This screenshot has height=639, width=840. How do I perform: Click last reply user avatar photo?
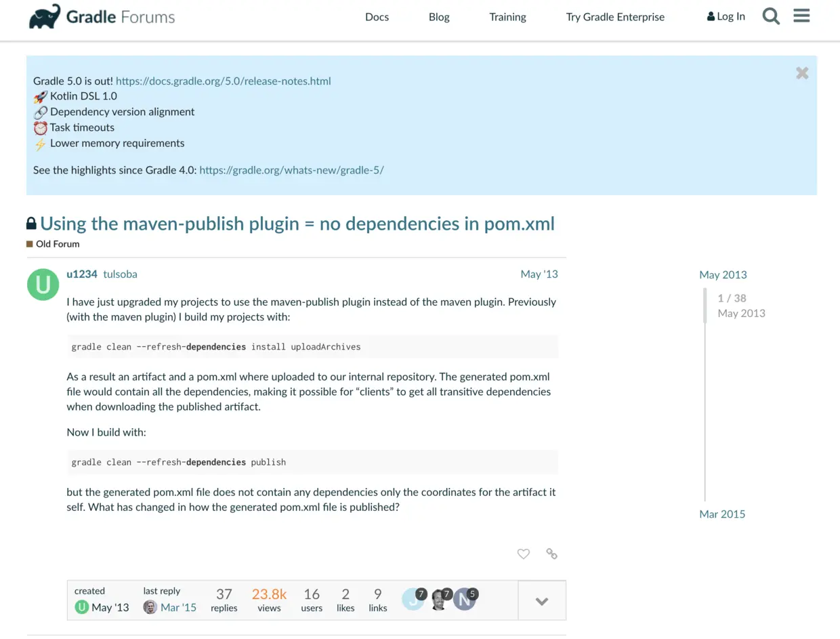click(150, 607)
